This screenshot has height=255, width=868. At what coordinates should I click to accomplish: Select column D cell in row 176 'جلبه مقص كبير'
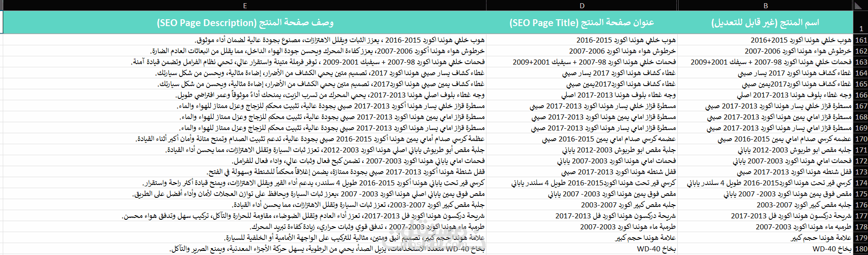point(582,205)
